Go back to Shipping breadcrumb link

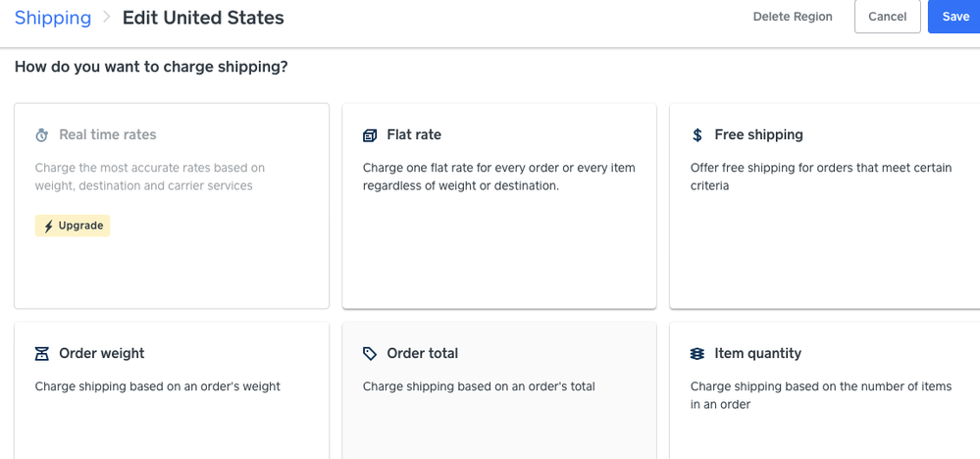[53, 18]
